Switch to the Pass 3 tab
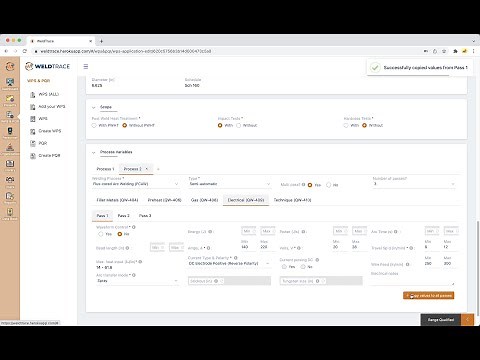The width and height of the screenshot is (480, 360). pos(145,216)
